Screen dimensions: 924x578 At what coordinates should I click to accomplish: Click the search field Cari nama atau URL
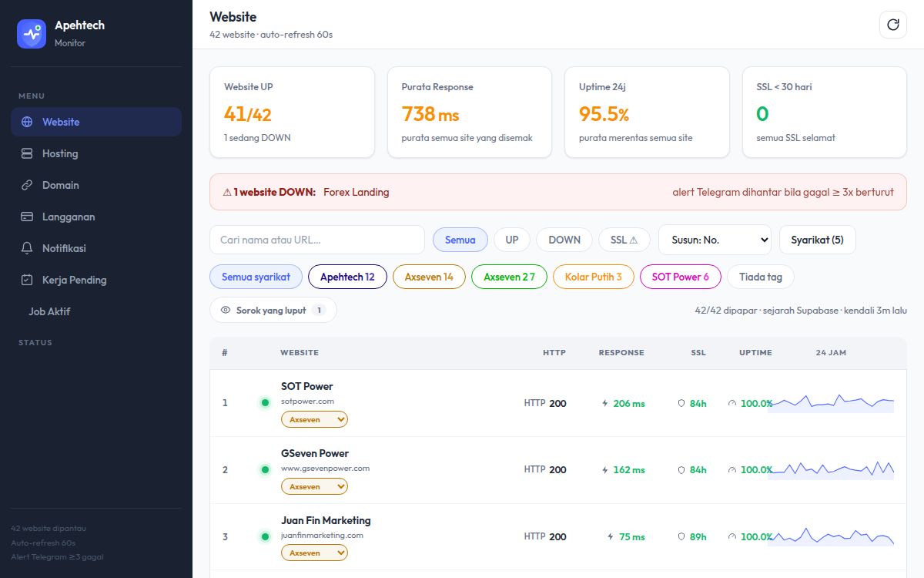317,240
